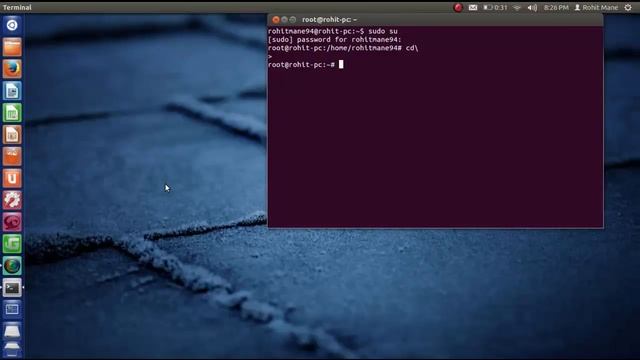
Task: Open Ubuntu Software Center icon
Action: [12, 156]
